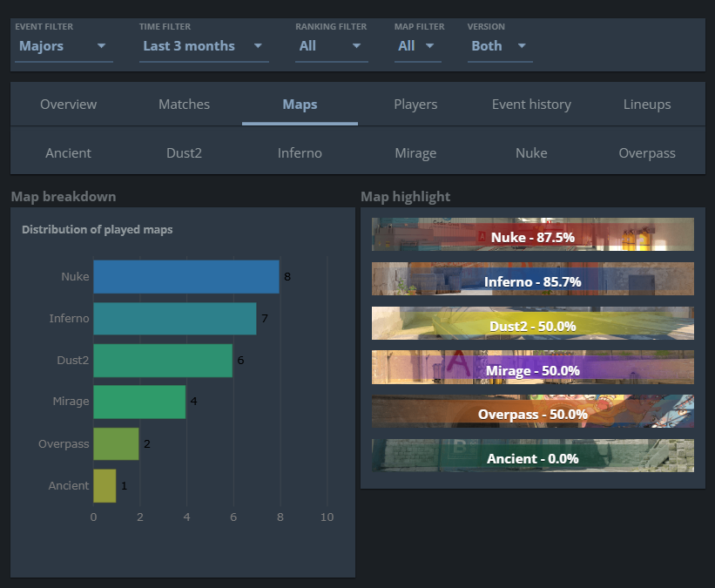This screenshot has height=588, width=715.
Task: Select the Dust2 map sub-tab
Action: (x=185, y=153)
